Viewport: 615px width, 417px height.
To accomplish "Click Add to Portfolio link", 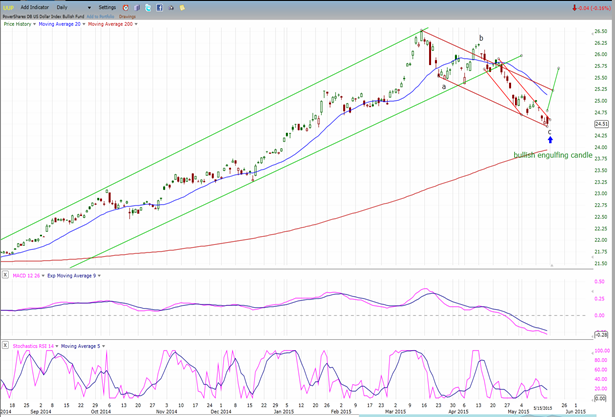I will click(100, 17).
